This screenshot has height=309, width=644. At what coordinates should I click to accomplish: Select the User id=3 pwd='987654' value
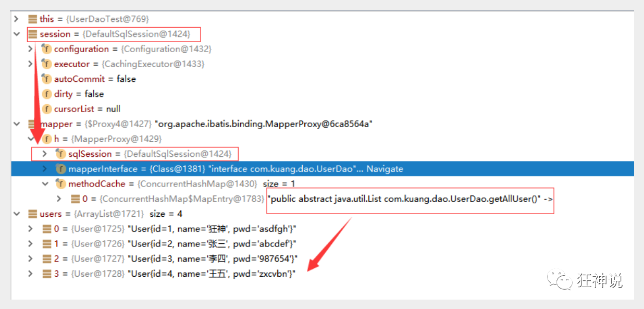click(213, 258)
